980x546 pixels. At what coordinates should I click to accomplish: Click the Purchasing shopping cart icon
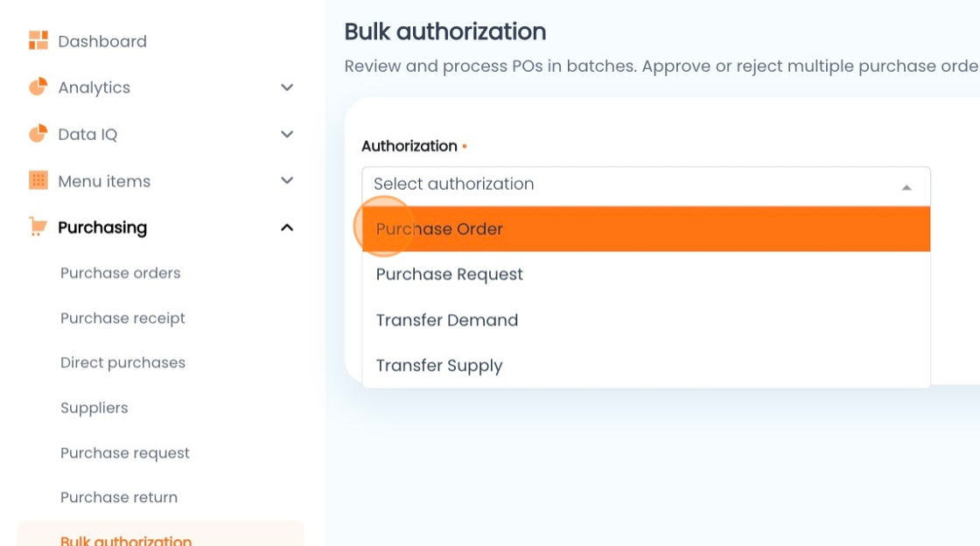coord(38,227)
